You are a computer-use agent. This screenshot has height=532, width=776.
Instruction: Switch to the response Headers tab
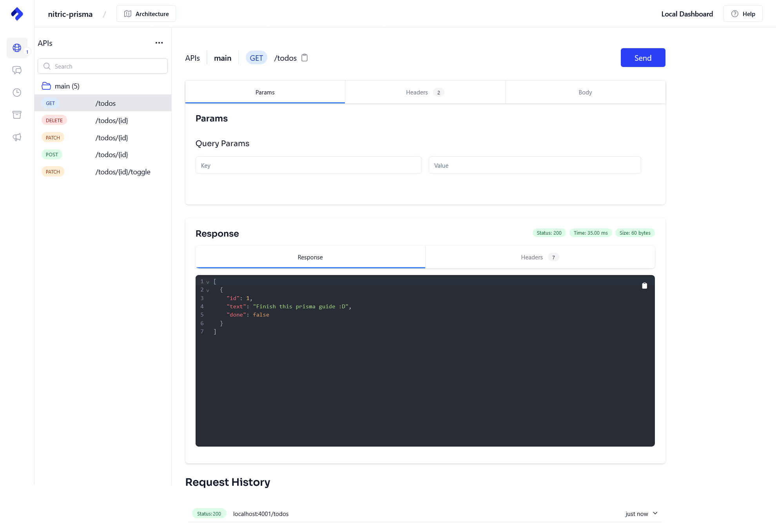(540, 257)
